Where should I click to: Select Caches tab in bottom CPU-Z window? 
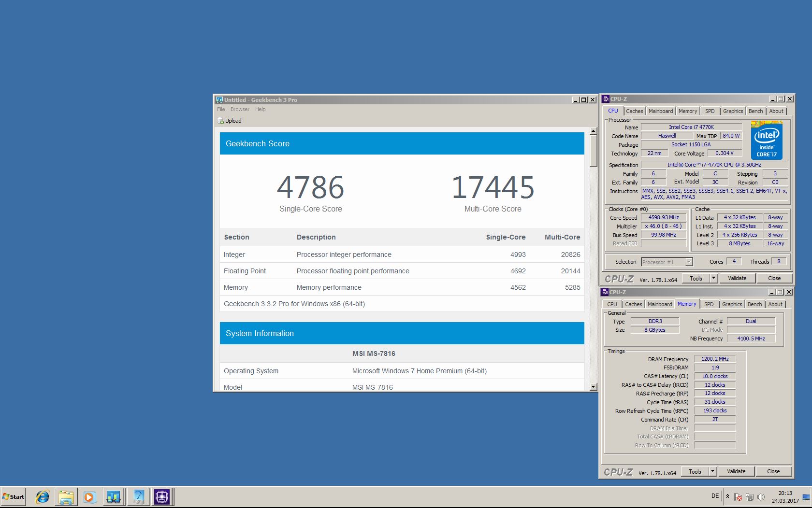[x=633, y=304]
